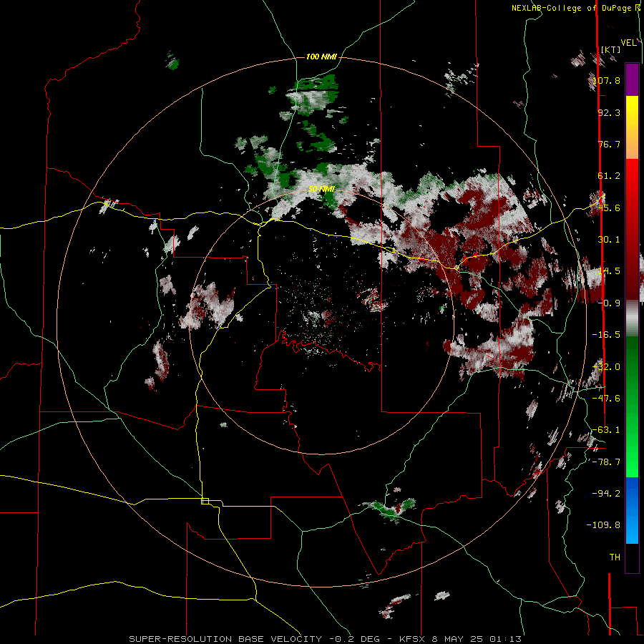Click the 92.3 legend value
Image resolution: width=644 pixels, height=644 pixels.
coord(609,112)
